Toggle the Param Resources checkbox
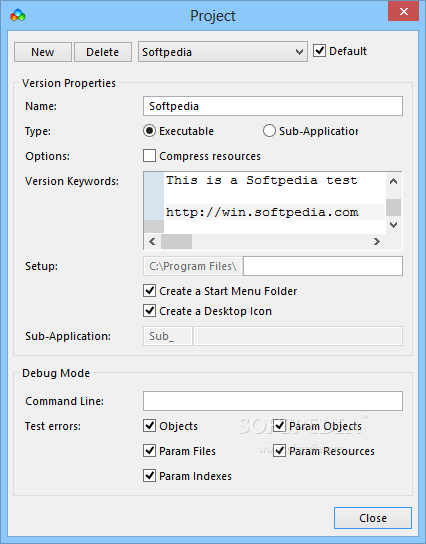This screenshot has height=544, width=426. tap(279, 451)
